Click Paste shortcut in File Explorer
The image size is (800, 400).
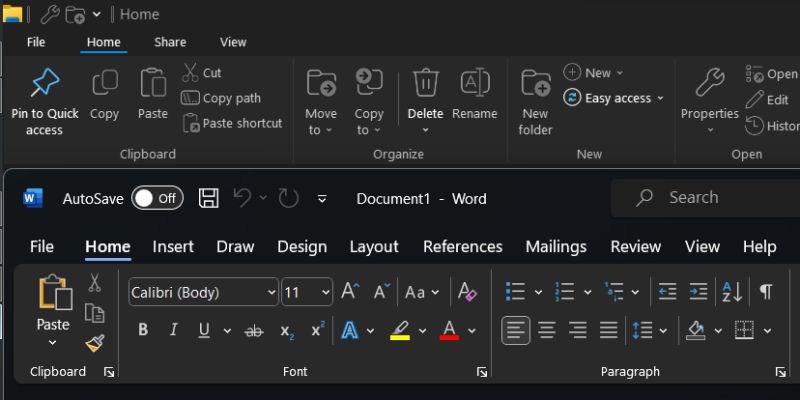point(232,123)
